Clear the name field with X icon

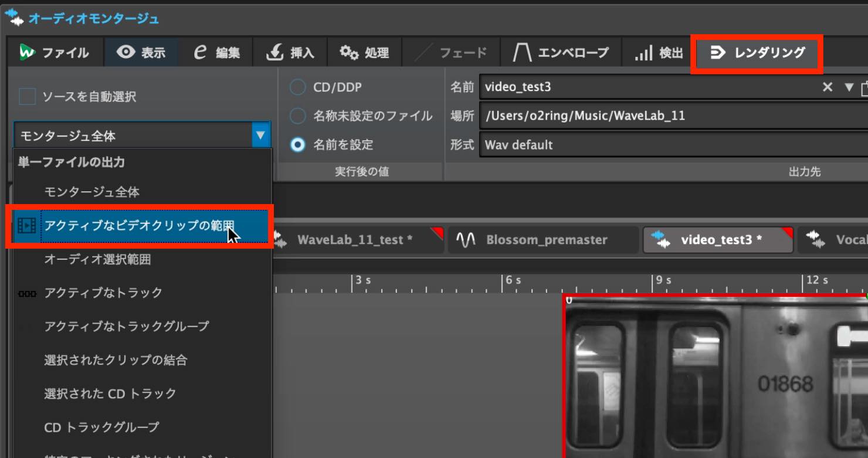click(828, 87)
